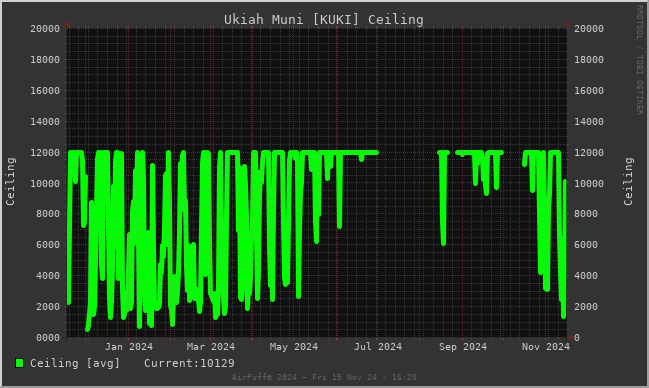Click the Jul 2024 x-axis label
The width and height of the screenshot is (649, 388).
378,347
